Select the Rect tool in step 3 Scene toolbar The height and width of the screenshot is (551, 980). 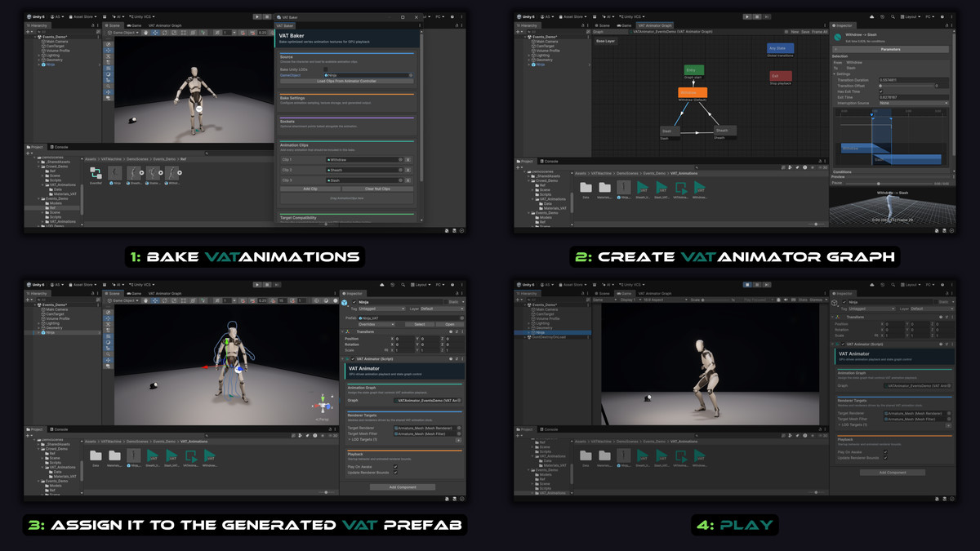(183, 300)
